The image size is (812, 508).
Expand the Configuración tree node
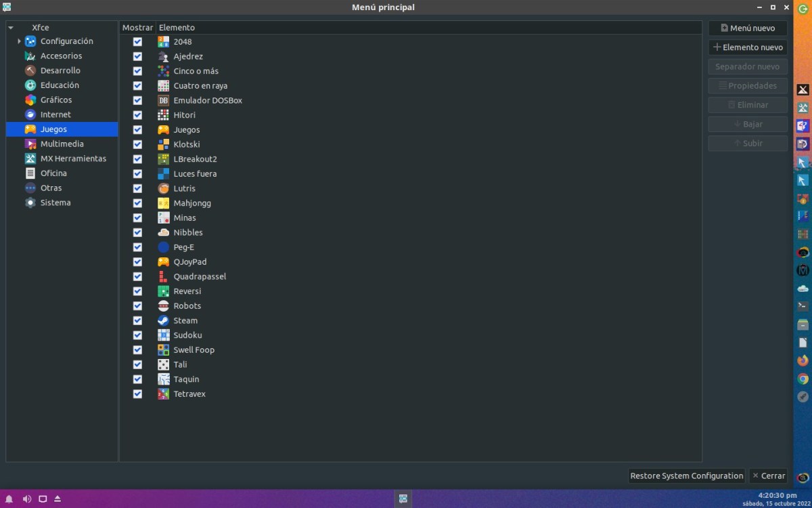[20, 41]
